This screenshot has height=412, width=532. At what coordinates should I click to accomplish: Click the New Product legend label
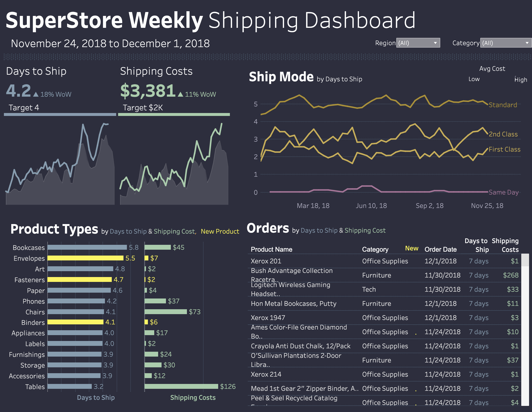click(220, 231)
